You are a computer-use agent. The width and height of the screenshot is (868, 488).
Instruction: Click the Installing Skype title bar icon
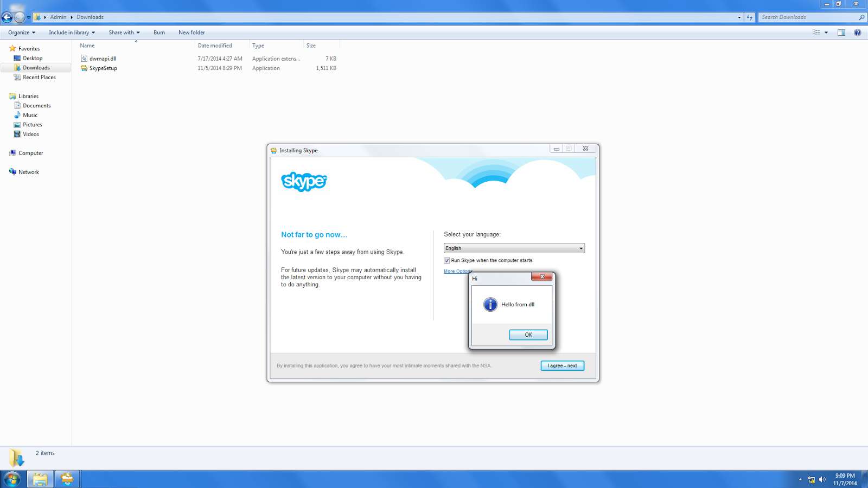pyautogui.click(x=273, y=150)
